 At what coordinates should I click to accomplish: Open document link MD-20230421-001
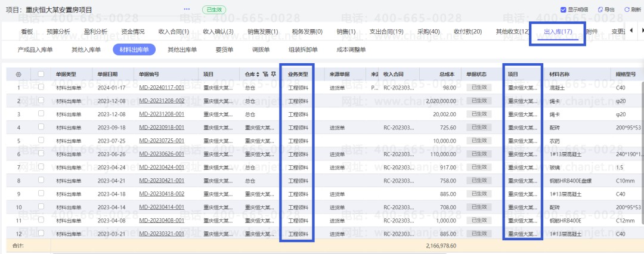162,181
